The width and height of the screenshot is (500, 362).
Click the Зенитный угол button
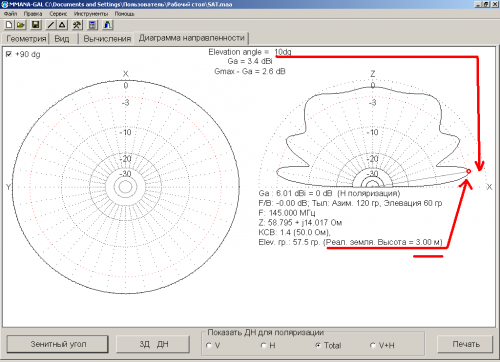point(58,344)
